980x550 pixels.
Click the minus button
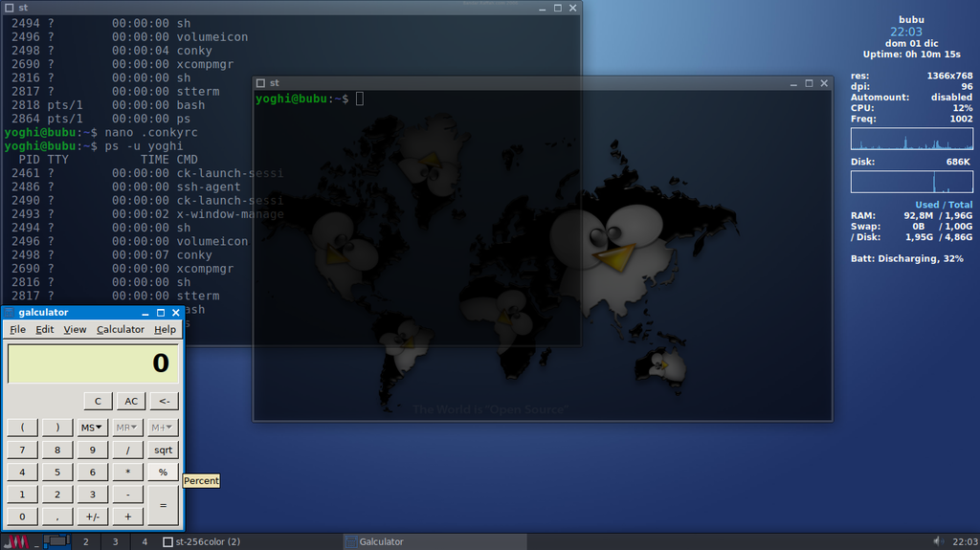127,495
